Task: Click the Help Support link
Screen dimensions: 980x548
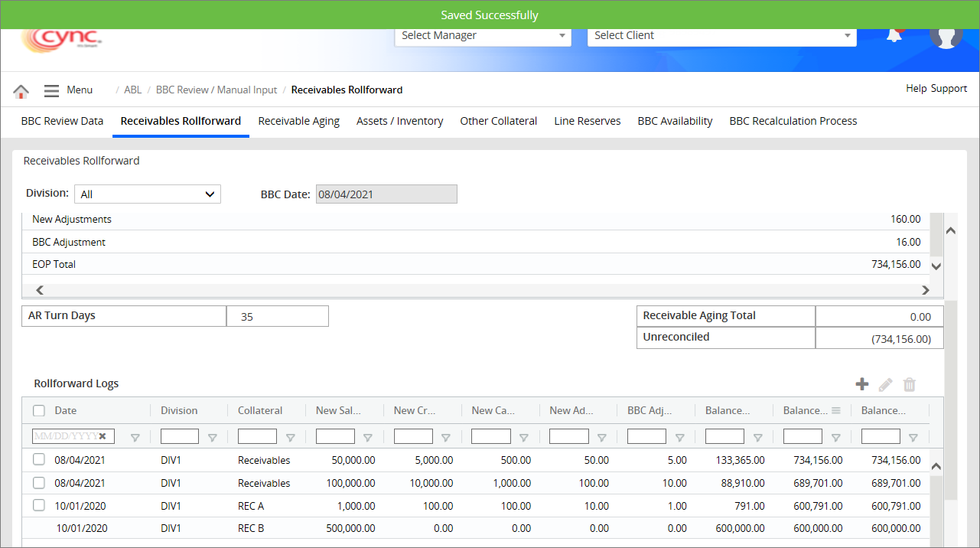Action: (x=936, y=89)
